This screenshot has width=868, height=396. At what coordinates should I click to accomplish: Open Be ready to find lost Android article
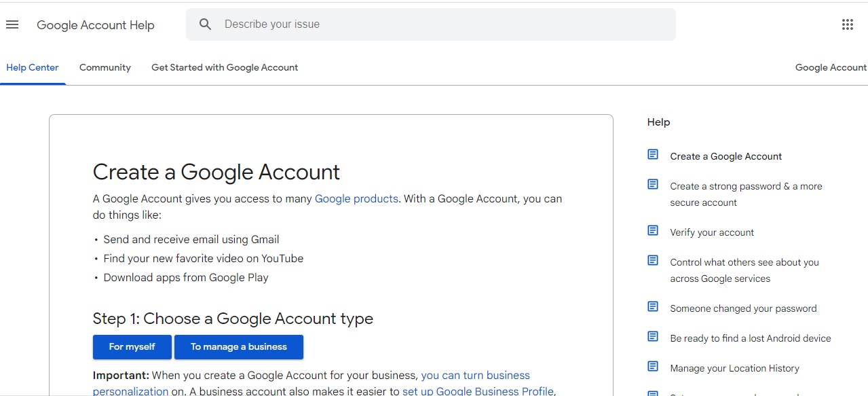click(751, 338)
